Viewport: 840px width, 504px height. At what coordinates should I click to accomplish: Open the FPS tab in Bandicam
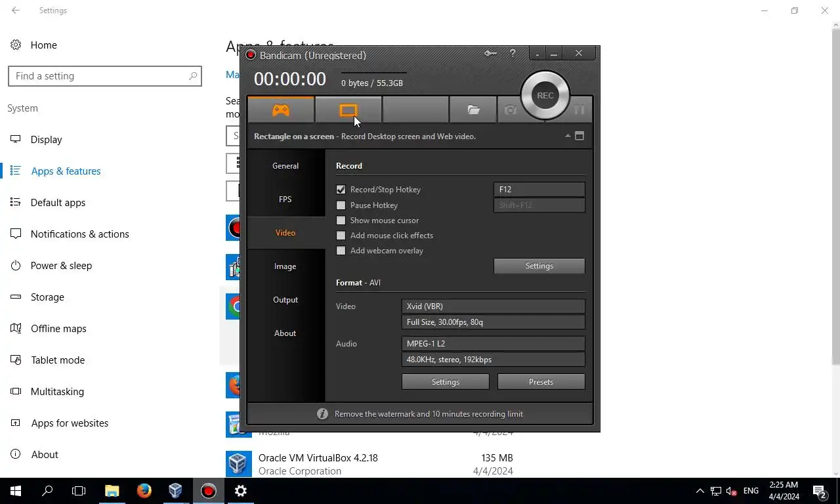[285, 199]
